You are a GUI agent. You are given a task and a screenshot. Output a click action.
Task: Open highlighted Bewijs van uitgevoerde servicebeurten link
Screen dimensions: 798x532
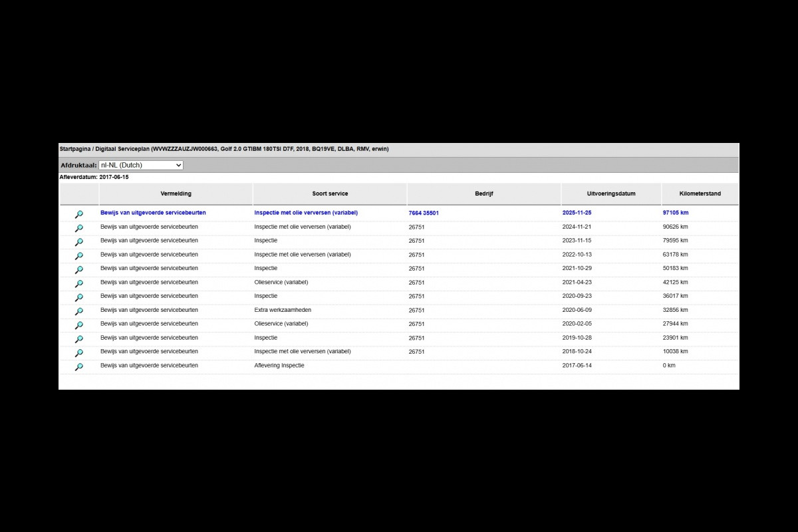(153, 213)
